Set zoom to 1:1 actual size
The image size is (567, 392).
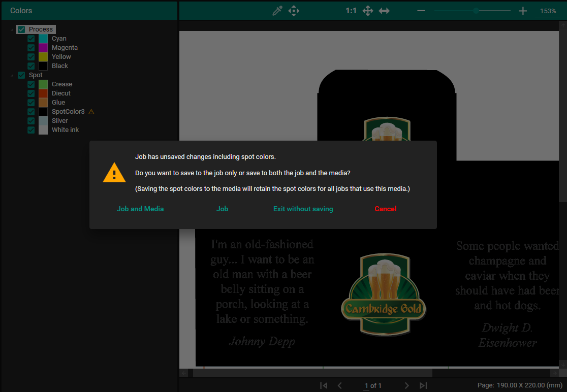pyautogui.click(x=351, y=11)
